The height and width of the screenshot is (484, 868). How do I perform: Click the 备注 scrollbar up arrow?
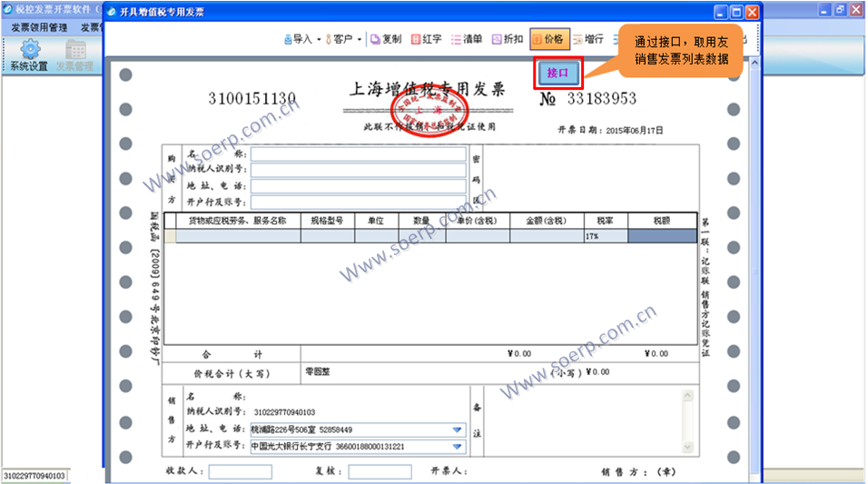(687, 395)
